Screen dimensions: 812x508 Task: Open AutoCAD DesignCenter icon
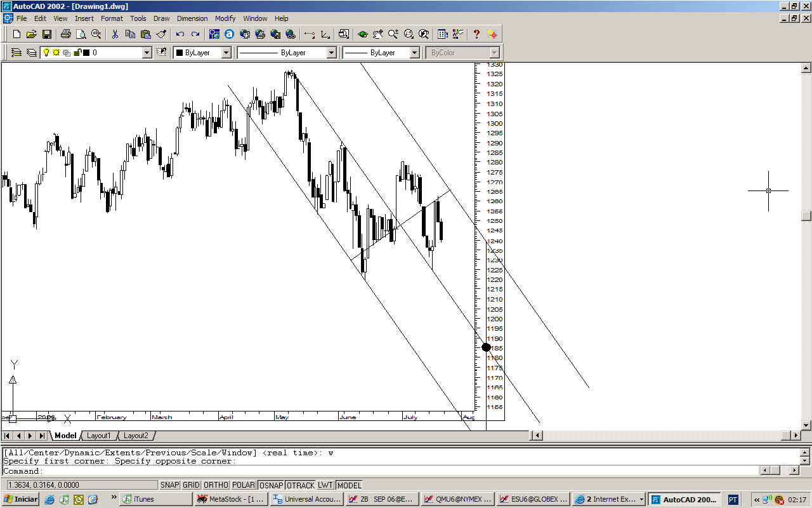(x=457, y=34)
